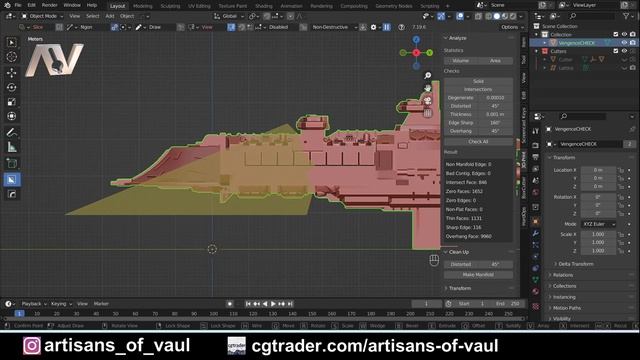The width and height of the screenshot is (640, 360).
Task: Click the Check All button
Action: 478,142
